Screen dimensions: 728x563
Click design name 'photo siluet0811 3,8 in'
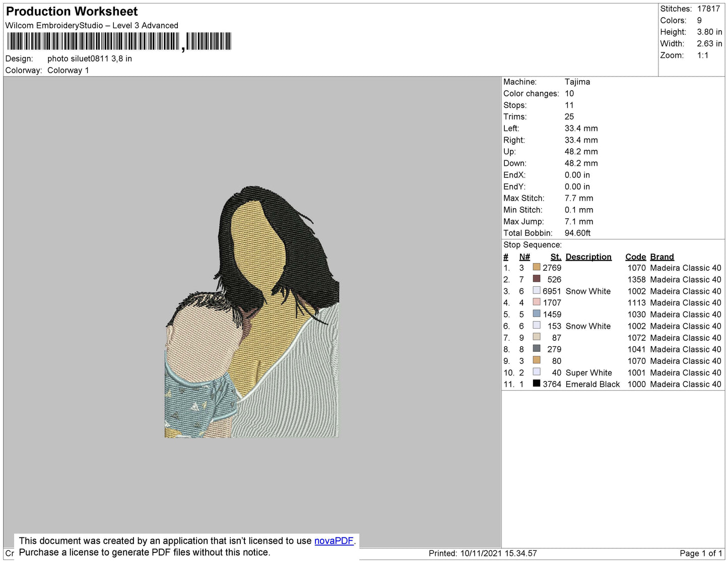tap(90, 58)
